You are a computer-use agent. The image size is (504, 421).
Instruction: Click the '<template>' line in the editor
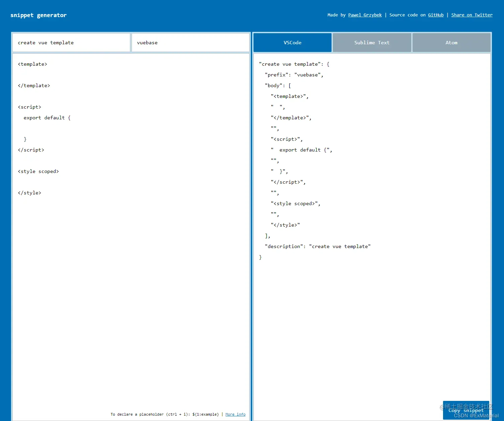[x=32, y=64]
